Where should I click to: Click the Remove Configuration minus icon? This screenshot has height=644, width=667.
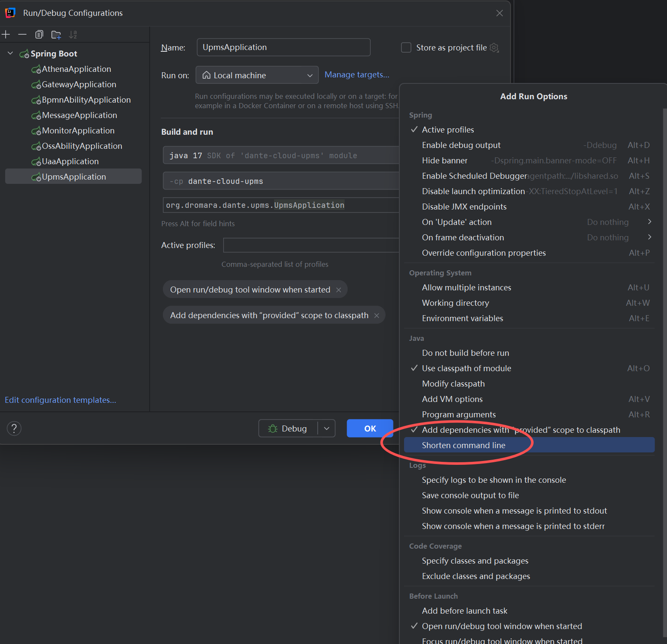pos(22,35)
